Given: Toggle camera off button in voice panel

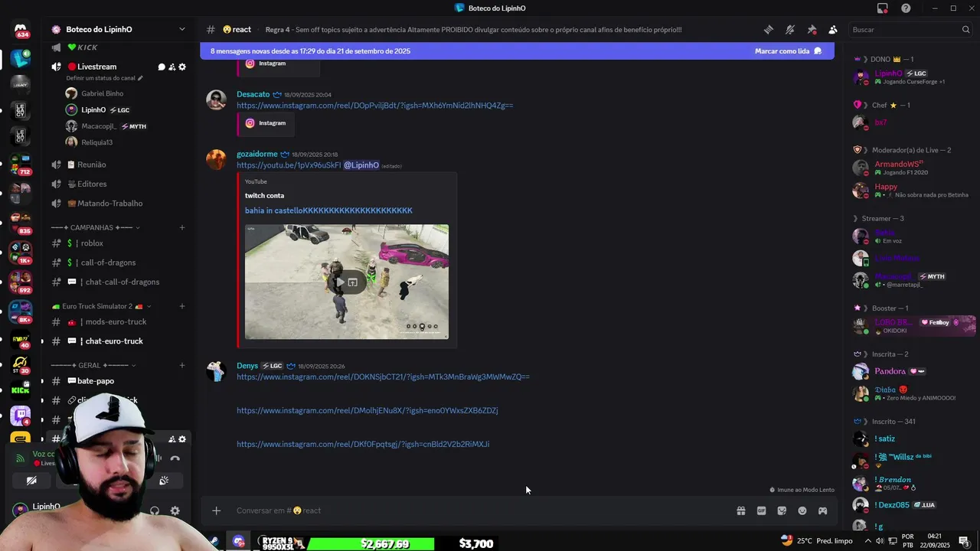Looking at the screenshot, I should coord(31,481).
